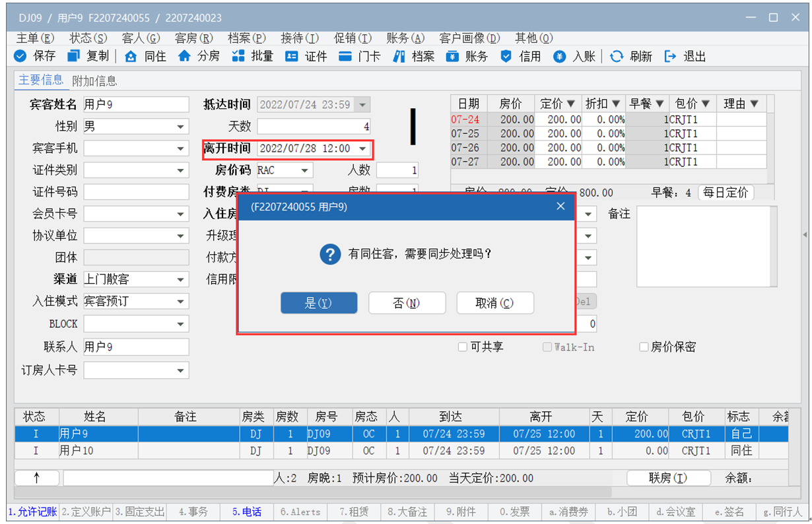Open the 宾客手机 dropdown
The height and width of the screenshot is (524, 812).
[181, 148]
